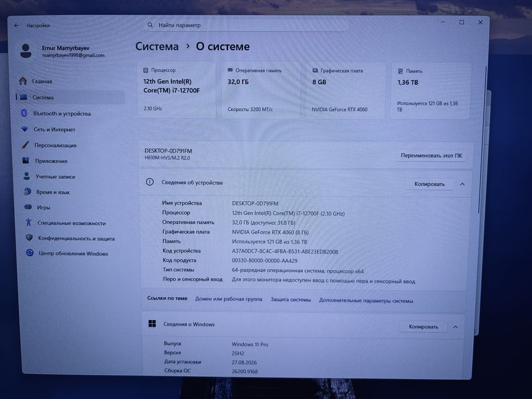Click the Оперативная память RAM icon
The width and height of the screenshot is (532, 399).
[230, 70]
